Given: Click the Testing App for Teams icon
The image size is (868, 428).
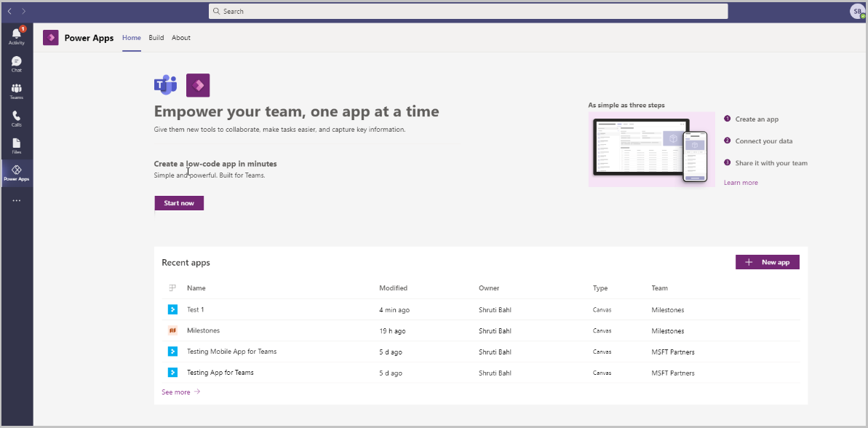Looking at the screenshot, I should click(172, 373).
